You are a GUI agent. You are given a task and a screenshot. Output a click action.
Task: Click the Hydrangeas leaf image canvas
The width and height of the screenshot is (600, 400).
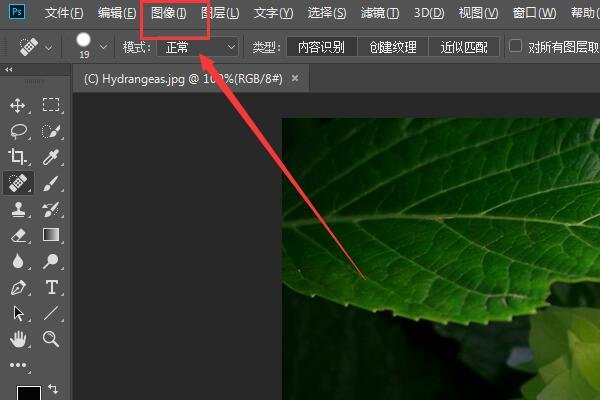point(441,259)
